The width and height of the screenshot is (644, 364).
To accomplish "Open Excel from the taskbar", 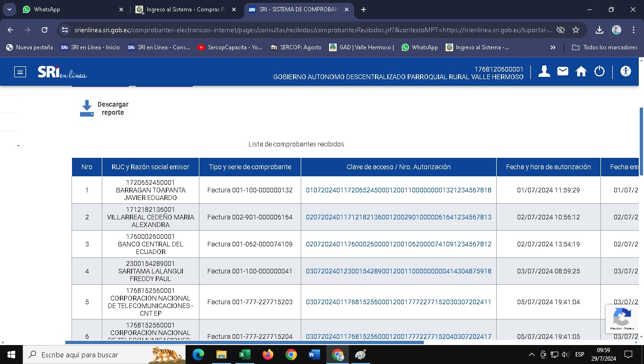I will (245, 355).
